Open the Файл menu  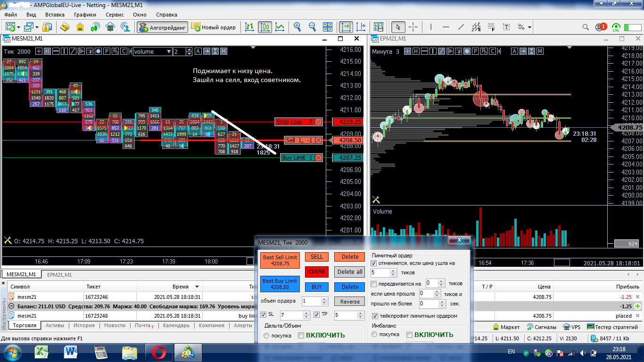coord(10,15)
